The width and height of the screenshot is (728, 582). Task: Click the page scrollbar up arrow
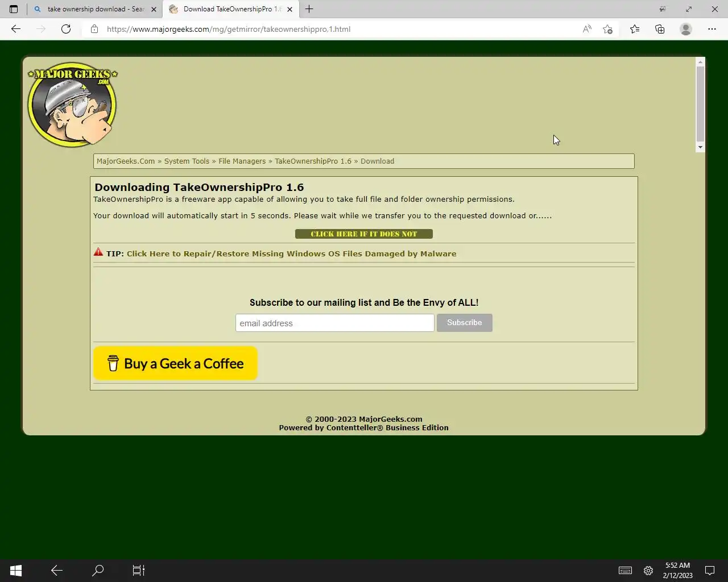point(700,61)
